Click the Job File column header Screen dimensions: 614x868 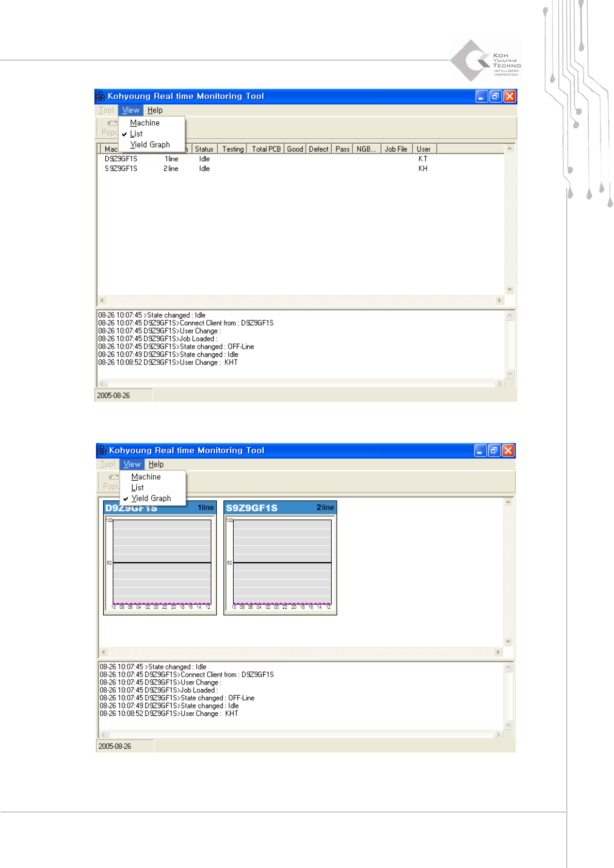click(x=396, y=149)
